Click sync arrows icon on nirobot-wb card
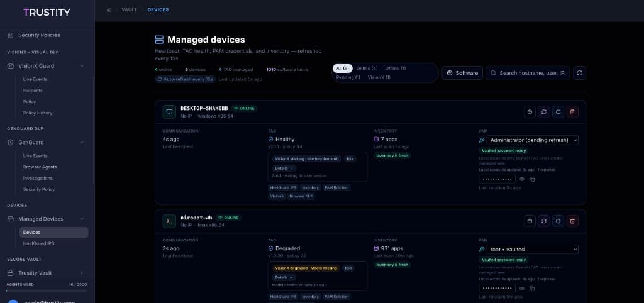This screenshot has width=644, height=303. click(544, 221)
